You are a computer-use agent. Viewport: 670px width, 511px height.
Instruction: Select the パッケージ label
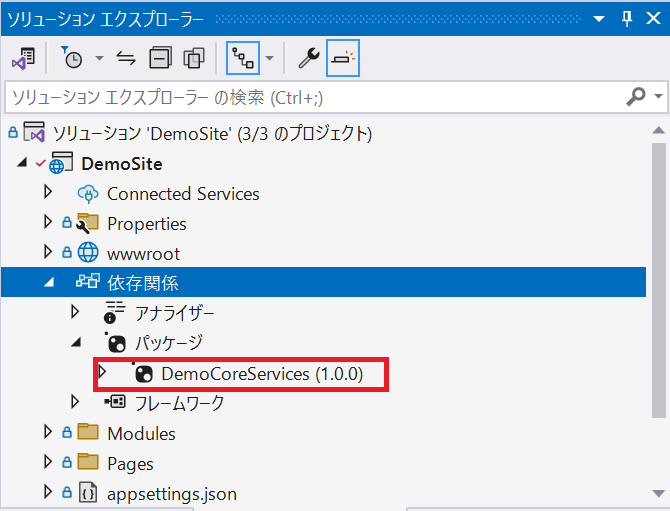[x=169, y=343]
